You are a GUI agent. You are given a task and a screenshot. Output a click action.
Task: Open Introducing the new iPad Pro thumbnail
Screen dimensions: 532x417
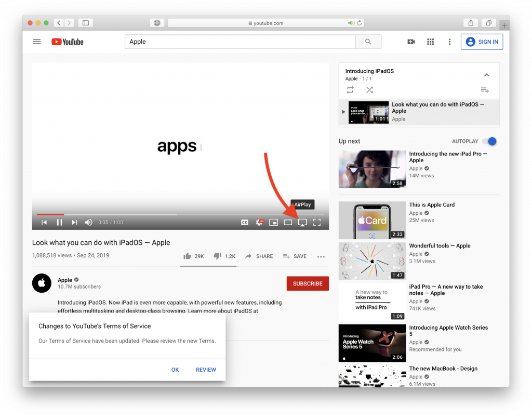pos(372,169)
